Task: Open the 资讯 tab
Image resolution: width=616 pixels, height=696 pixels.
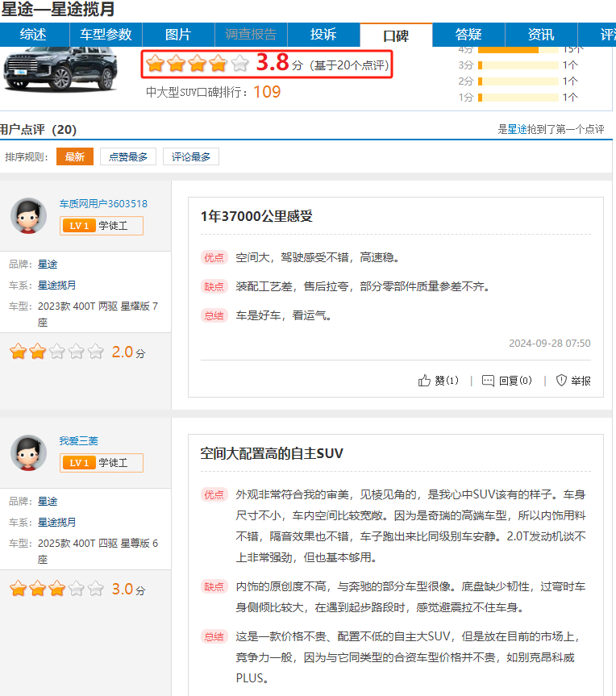Action: click(541, 34)
